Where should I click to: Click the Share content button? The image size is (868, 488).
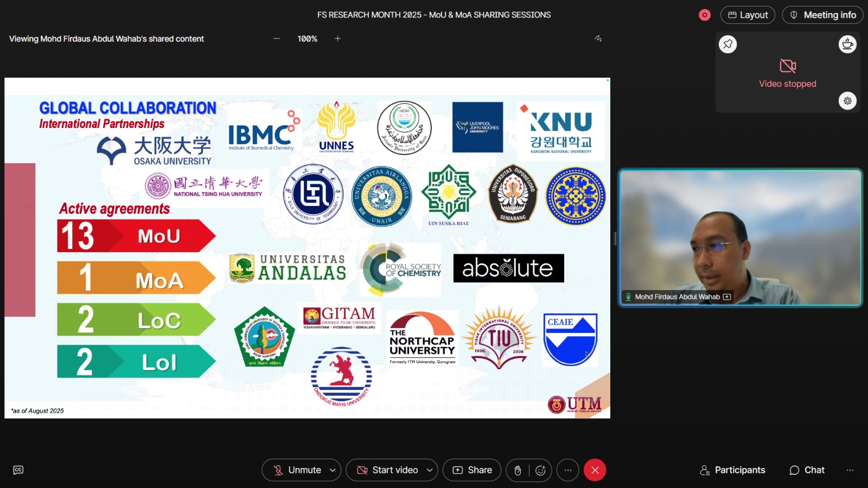(473, 470)
